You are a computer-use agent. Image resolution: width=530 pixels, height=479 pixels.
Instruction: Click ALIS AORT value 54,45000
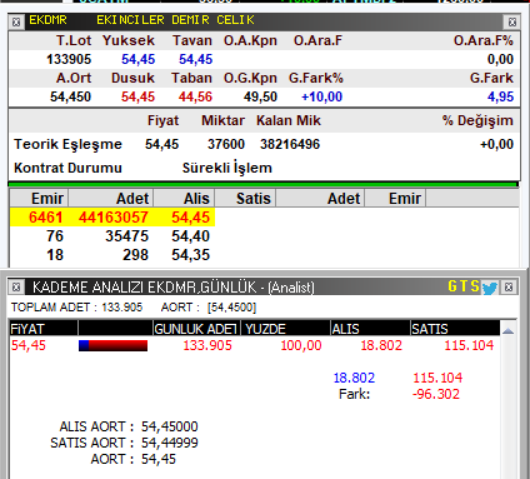point(169,427)
